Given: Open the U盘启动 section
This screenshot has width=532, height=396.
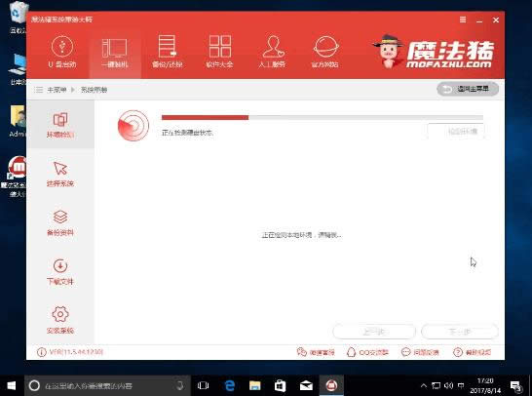Looking at the screenshot, I should (x=62, y=52).
